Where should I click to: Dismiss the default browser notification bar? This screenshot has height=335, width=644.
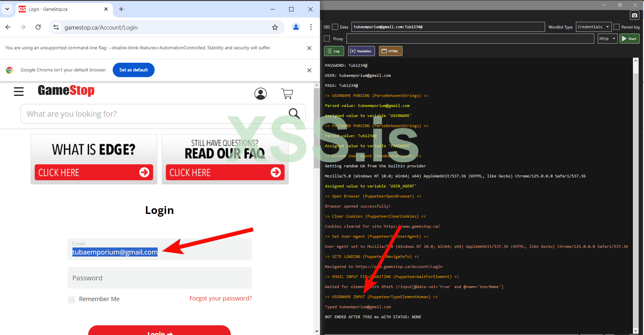click(x=309, y=70)
